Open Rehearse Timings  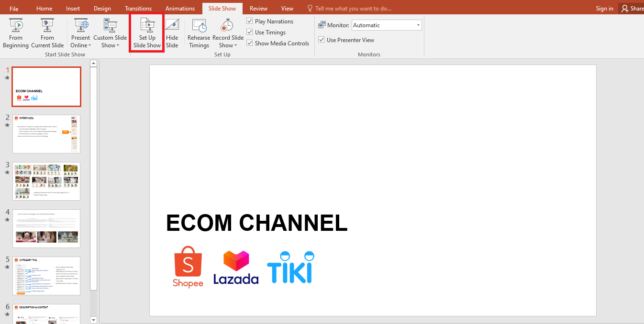tap(199, 32)
